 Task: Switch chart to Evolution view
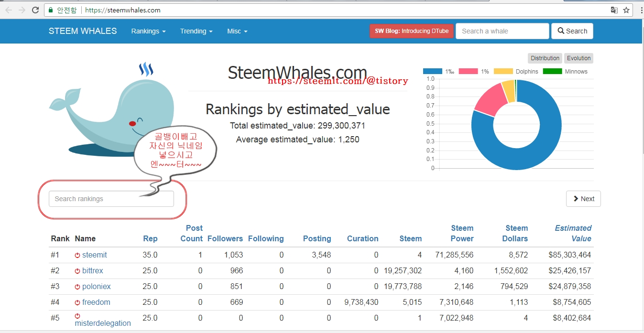pyautogui.click(x=579, y=58)
